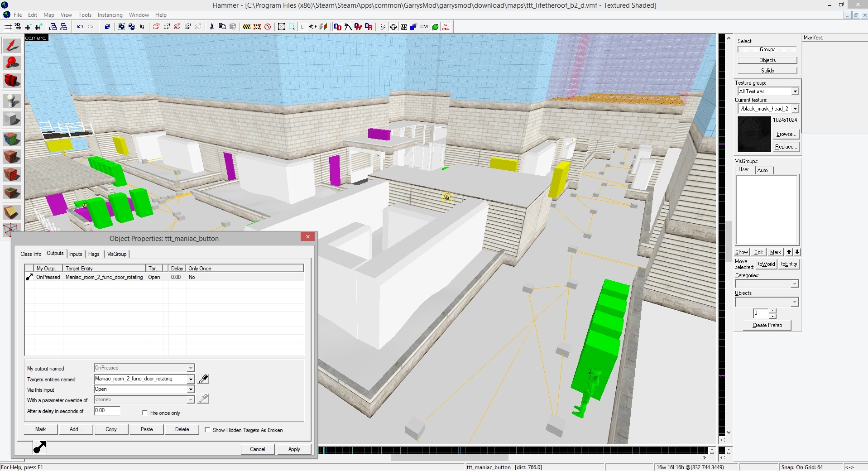Switch to Class Info tab
Screen dimensions: 868x471
point(31,254)
